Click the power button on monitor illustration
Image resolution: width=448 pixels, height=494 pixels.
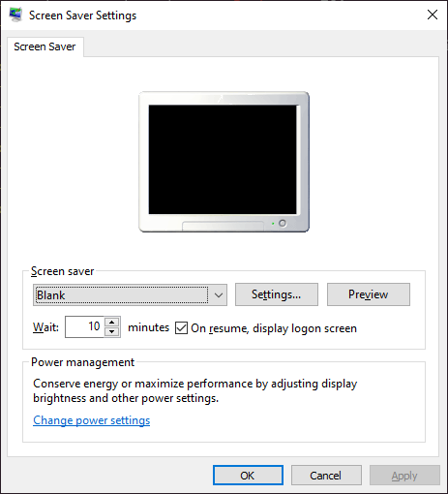[283, 223]
